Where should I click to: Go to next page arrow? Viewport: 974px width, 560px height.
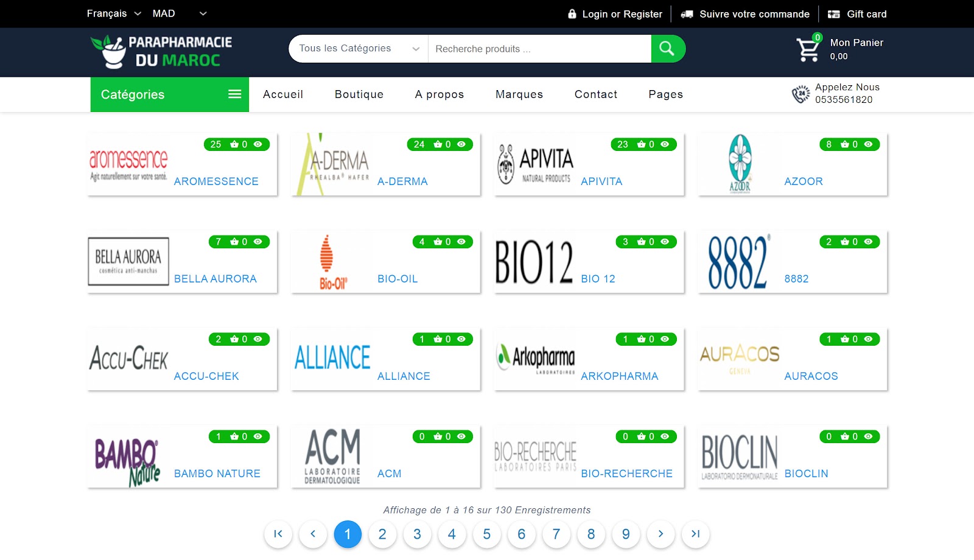tap(660, 534)
